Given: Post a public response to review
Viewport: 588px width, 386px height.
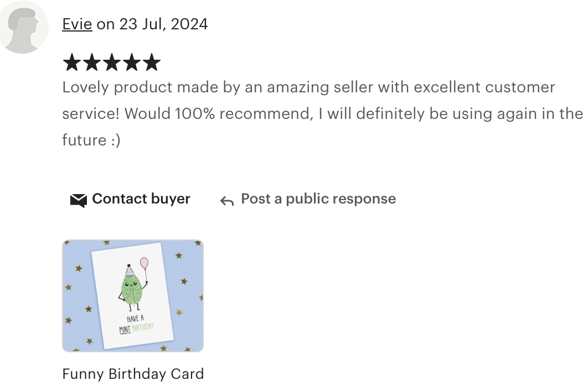Looking at the screenshot, I should click(308, 199).
